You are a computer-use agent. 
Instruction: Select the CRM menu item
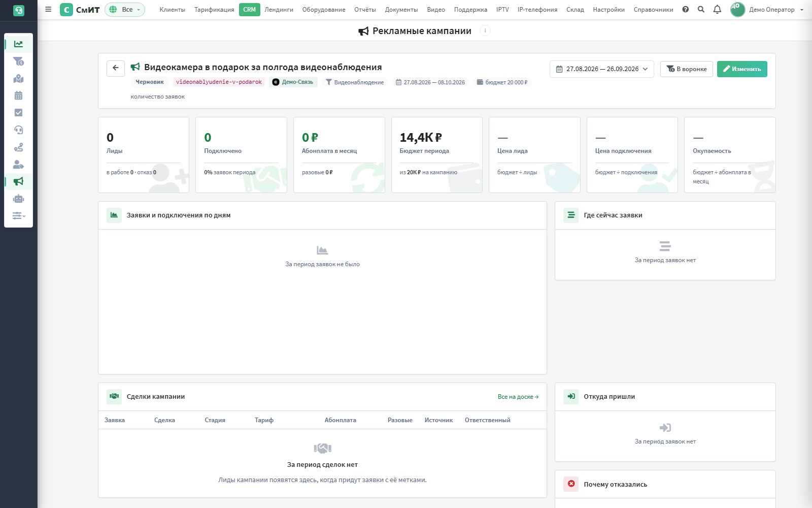pyautogui.click(x=249, y=10)
